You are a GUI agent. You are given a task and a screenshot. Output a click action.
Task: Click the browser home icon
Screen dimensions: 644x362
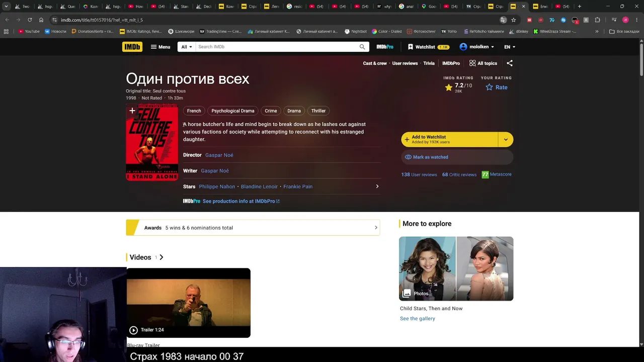[41, 20]
